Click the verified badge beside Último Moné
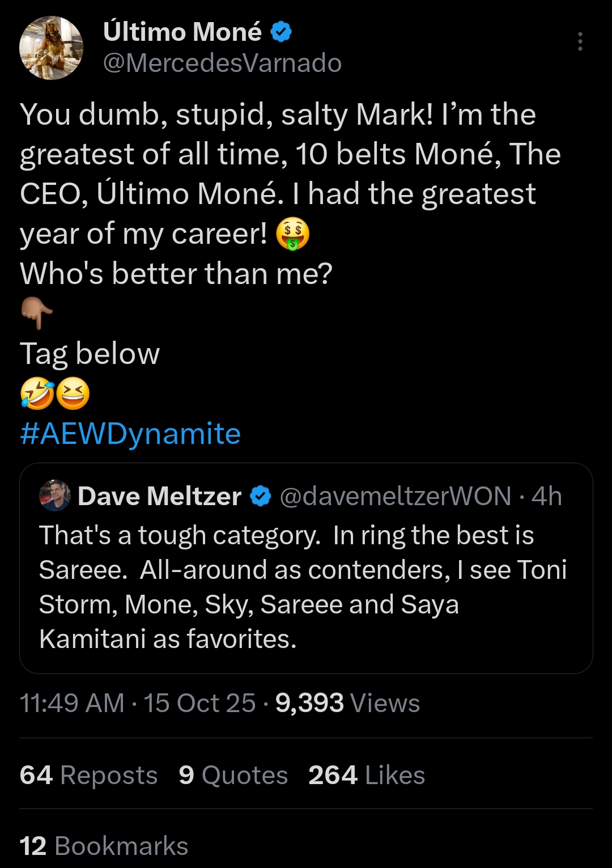Viewport: 612px width, 868px height. tap(281, 32)
